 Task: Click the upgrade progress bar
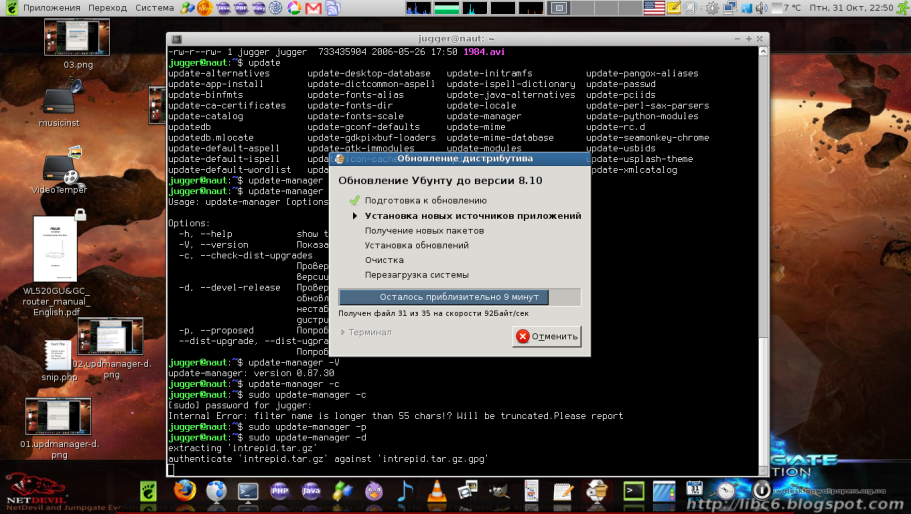(x=460, y=297)
